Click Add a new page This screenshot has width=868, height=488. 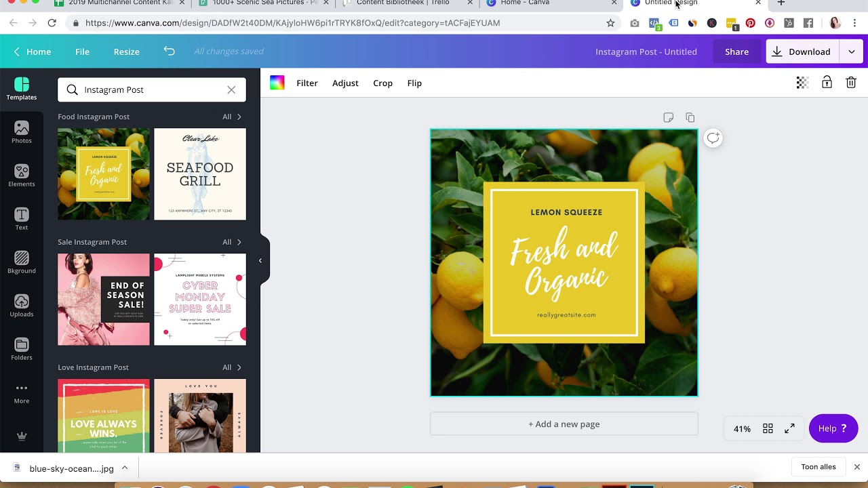coord(564,424)
